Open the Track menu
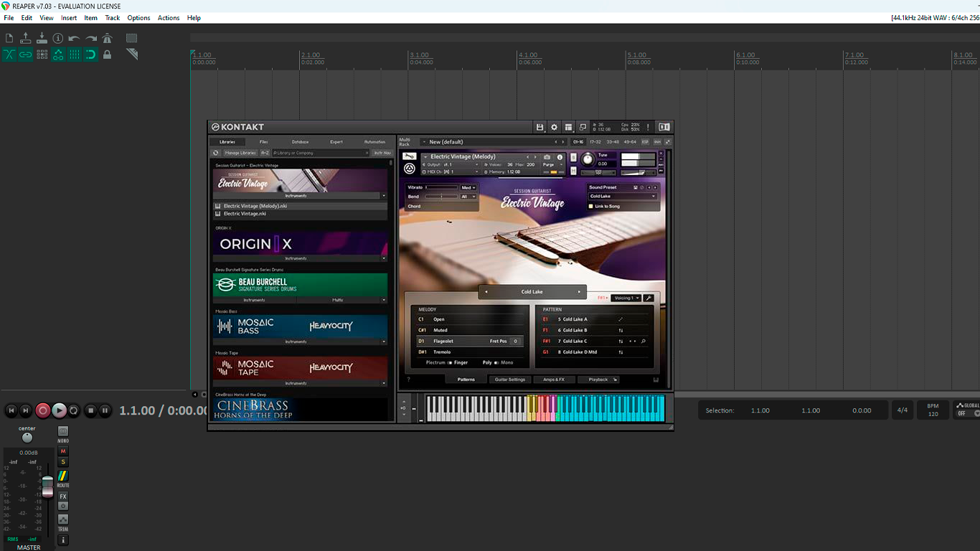The height and width of the screenshot is (551, 980). [x=113, y=18]
